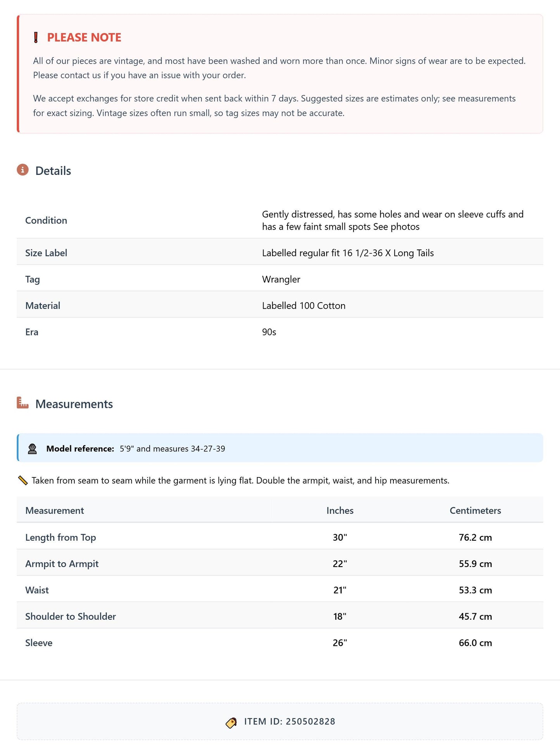Click the Shoulder to Shoulder row label
This screenshot has width=560, height=754.
point(71,616)
